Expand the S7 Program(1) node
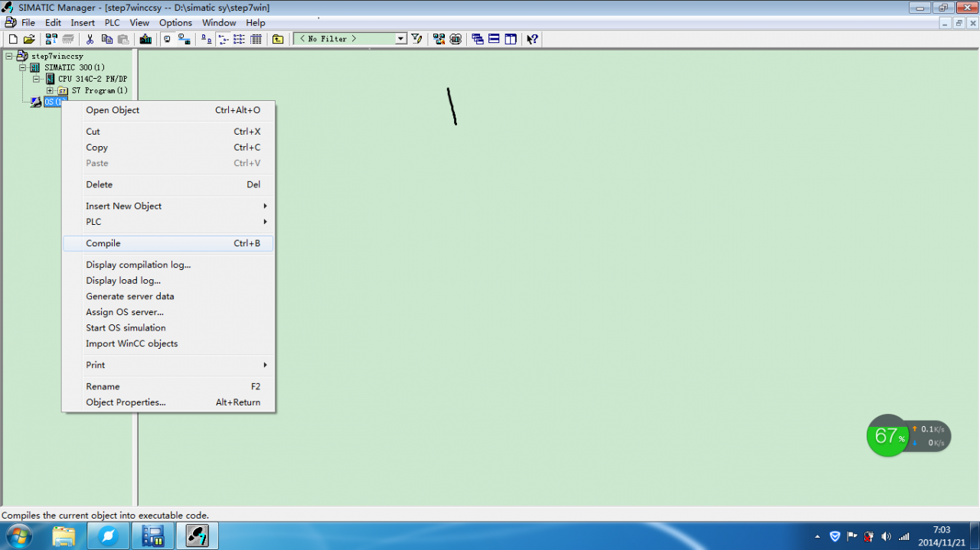 coord(50,90)
